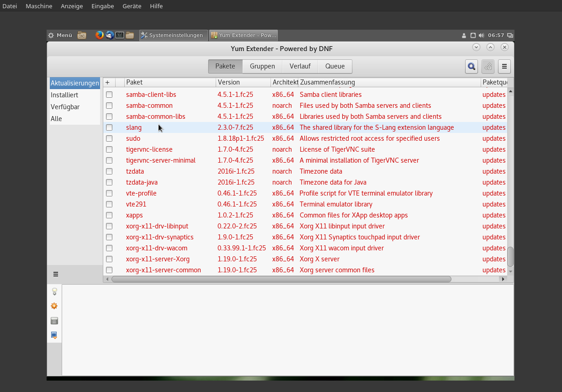Open the Maschine menu
This screenshot has height=392, width=562.
click(x=39, y=6)
